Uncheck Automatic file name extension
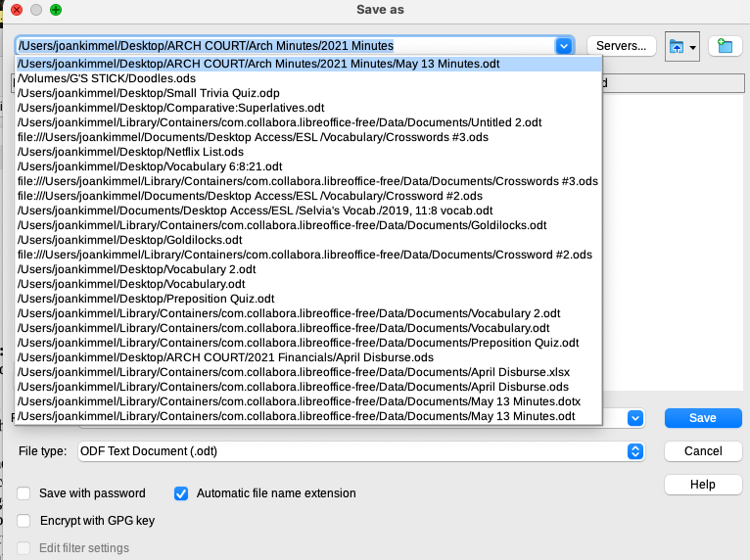 (181, 493)
